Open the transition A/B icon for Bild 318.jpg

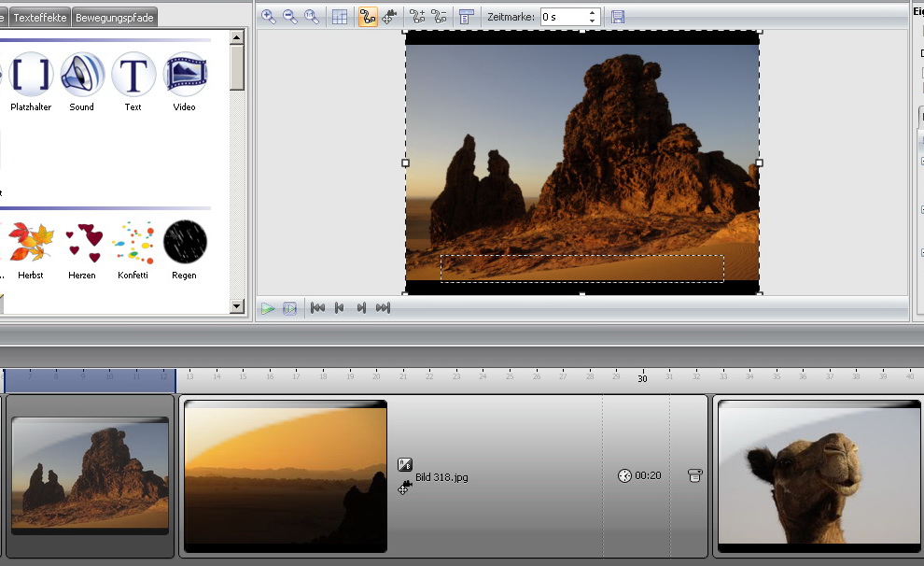(405, 464)
